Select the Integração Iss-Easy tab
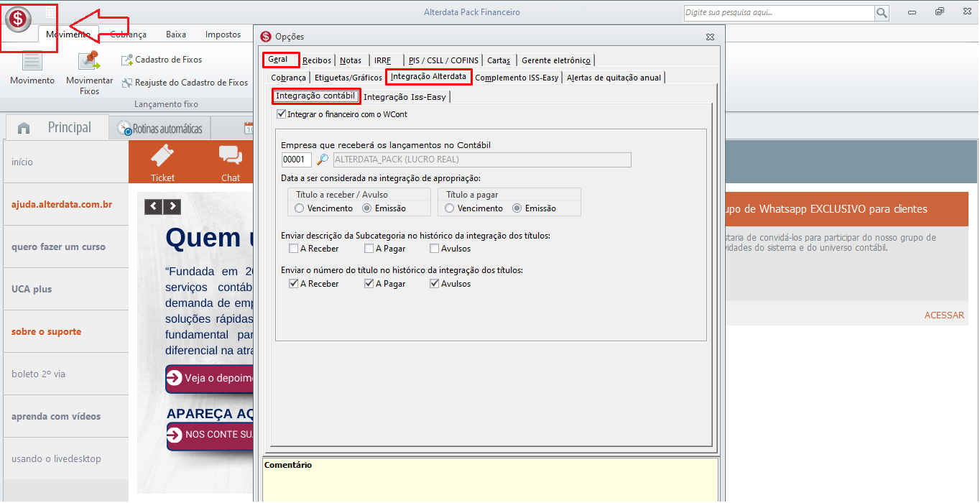This screenshot has height=503, width=980. [405, 97]
